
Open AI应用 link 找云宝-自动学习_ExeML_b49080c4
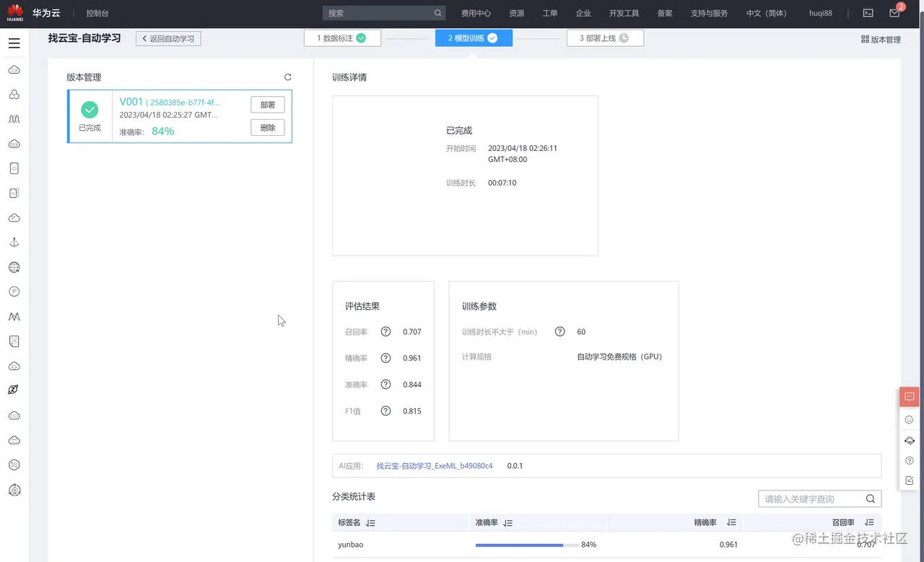pyautogui.click(x=435, y=466)
